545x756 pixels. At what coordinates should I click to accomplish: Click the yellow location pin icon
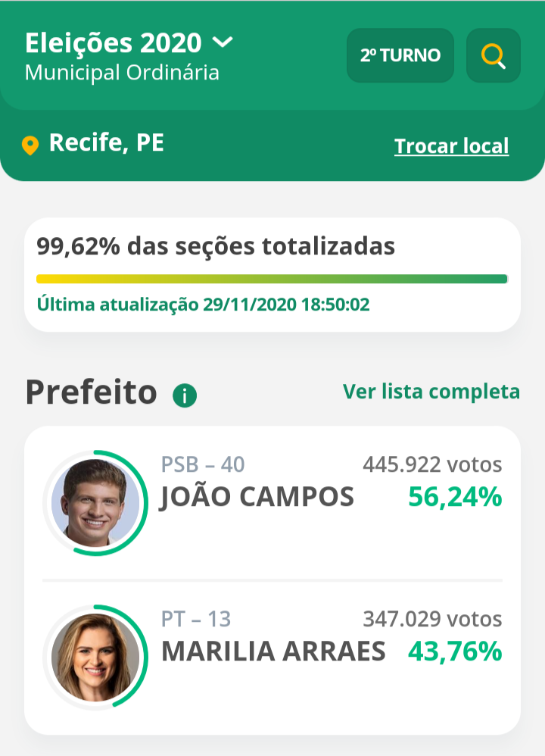coord(30,145)
